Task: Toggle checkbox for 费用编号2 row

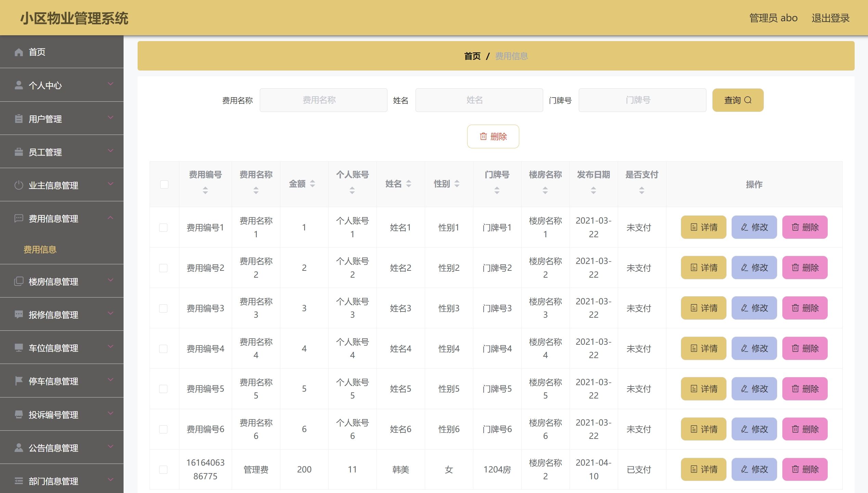Action: point(165,267)
